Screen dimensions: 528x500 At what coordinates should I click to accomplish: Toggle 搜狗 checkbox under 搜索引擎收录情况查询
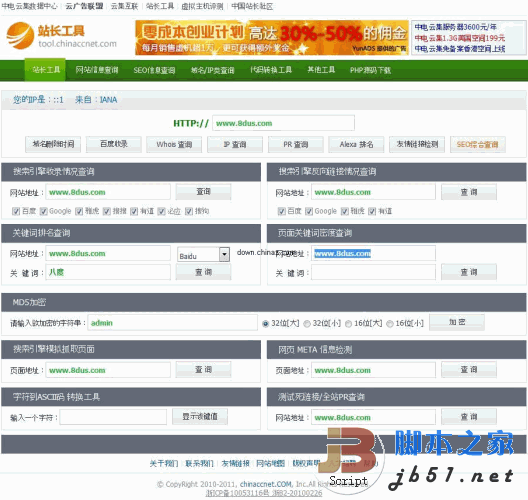189,211
